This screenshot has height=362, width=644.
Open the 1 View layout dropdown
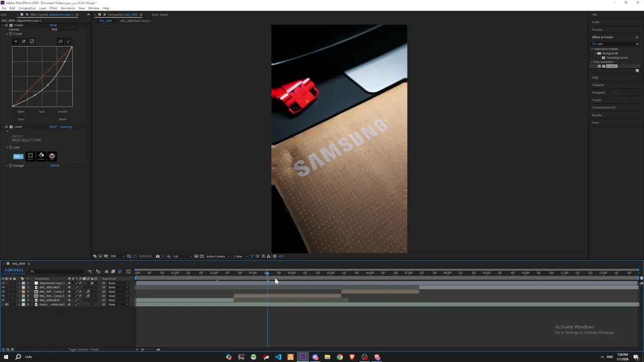[x=240, y=256]
